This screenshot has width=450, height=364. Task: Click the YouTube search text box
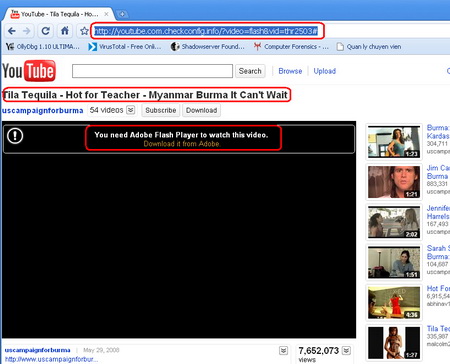tap(152, 71)
